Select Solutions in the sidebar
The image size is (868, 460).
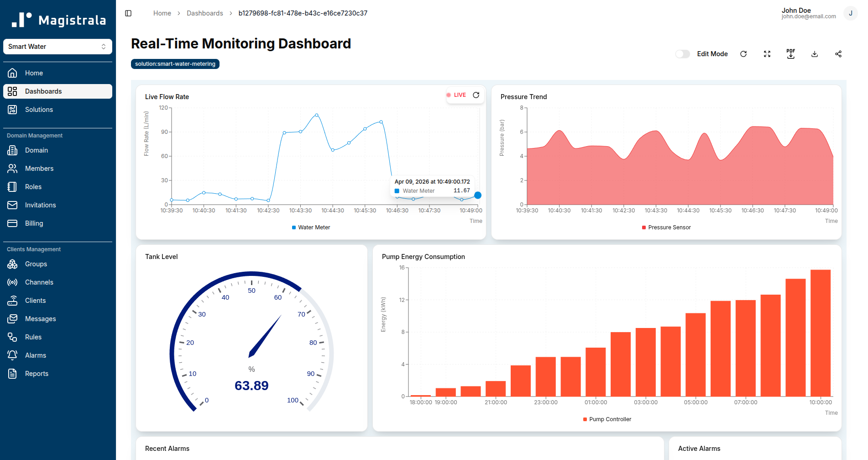(x=38, y=109)
